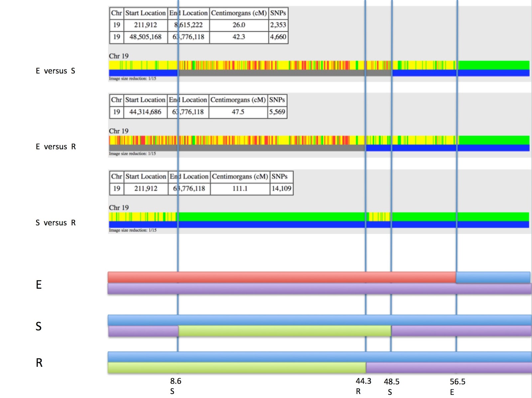Click the green matching region on S versus R
This screenshot has height=398, width=532.
pos(266,216)
